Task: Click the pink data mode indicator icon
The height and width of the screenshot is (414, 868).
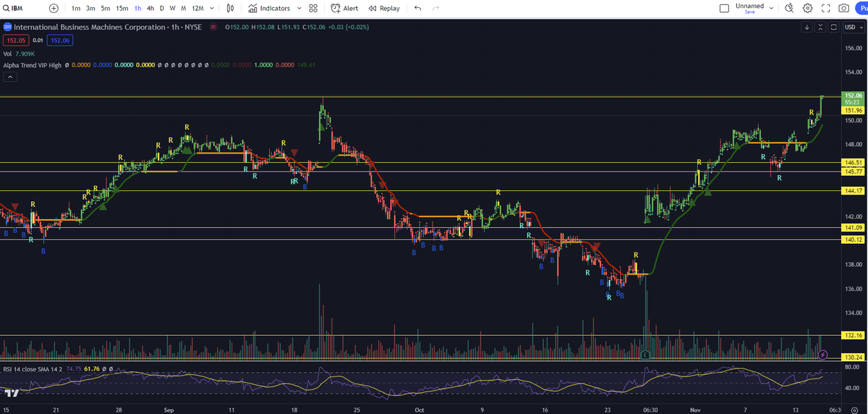Action: 212,28
